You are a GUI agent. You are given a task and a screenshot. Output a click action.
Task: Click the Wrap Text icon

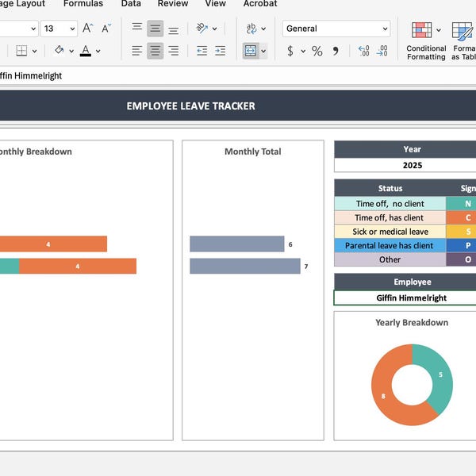click(x=251, y=29)
